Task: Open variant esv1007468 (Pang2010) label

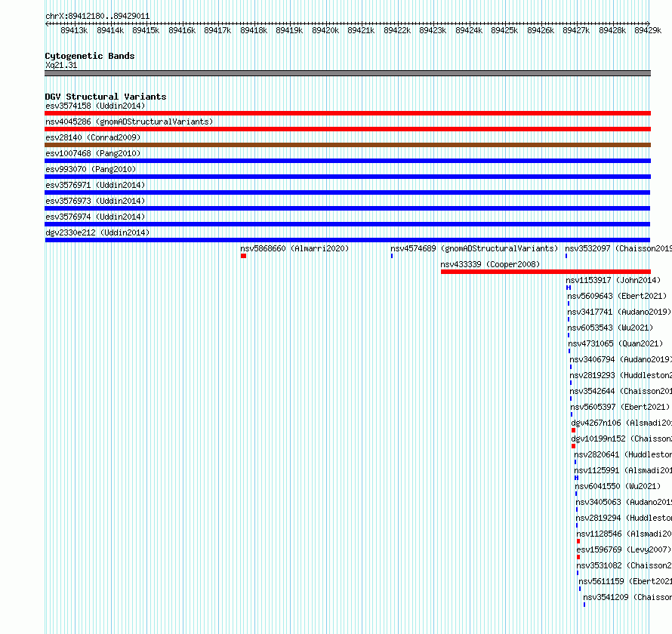Action: (x=93, y=153)
